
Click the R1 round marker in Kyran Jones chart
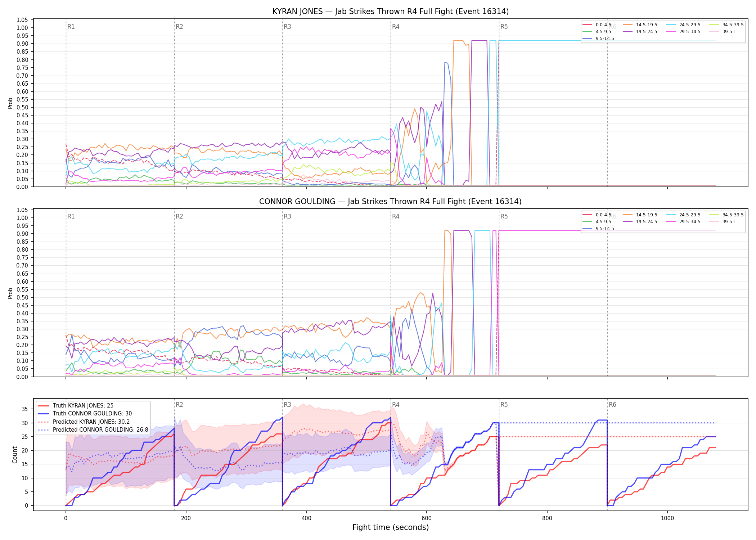[71, 27]
